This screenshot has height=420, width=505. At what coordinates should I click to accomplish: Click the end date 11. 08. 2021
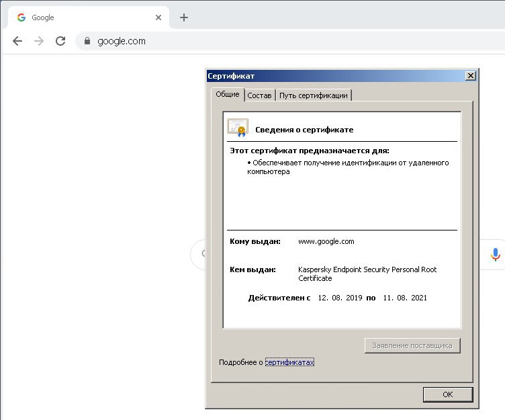pos(405,298)
